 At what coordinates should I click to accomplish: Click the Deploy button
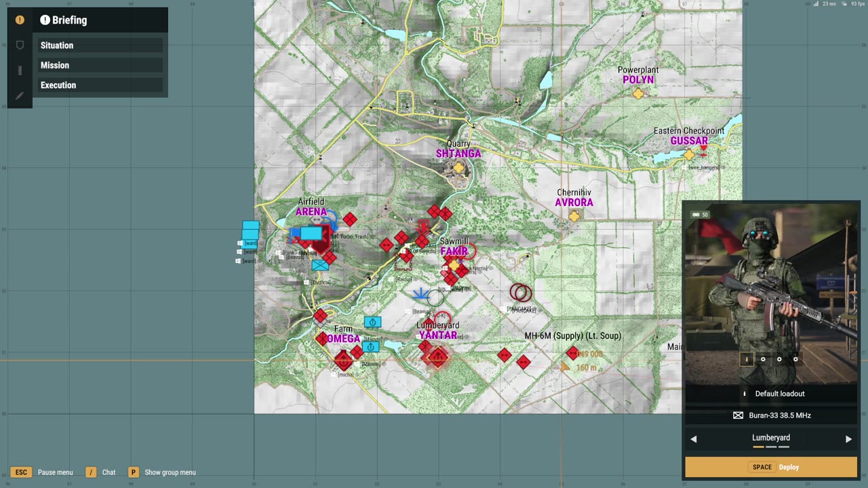click(x=771, y=467)
